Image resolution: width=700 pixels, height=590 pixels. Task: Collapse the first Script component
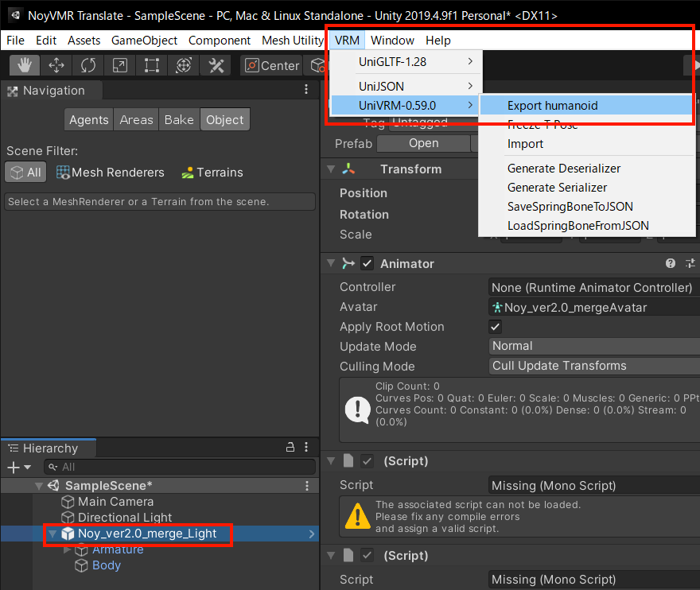pyautogui.click(x=331, y=460)
